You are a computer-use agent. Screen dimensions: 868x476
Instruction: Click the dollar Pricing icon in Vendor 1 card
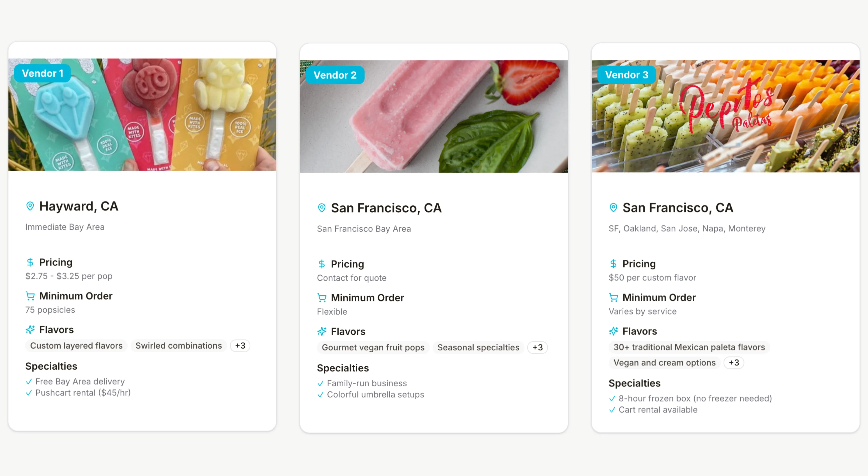point(30,262)
